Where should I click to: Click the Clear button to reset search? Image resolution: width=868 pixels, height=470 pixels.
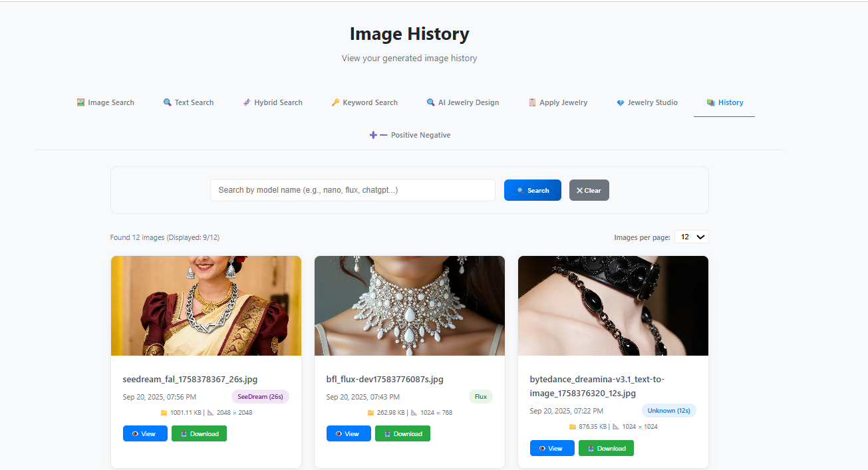(x=589, y=190)
